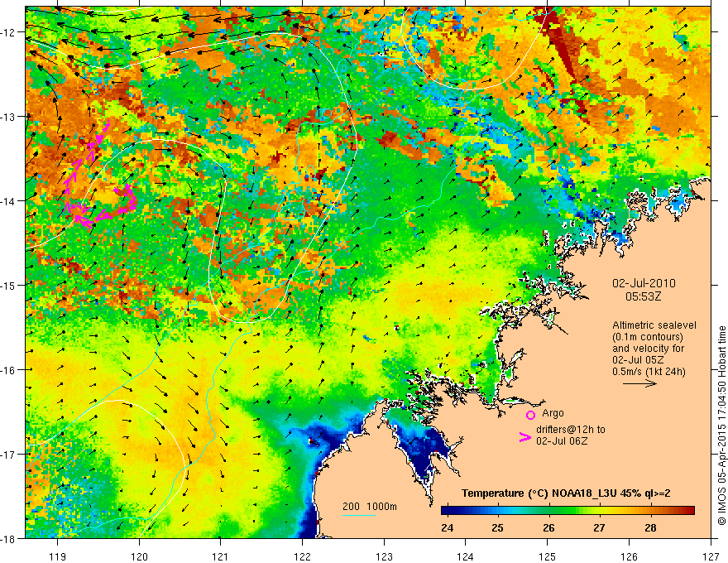Click the color bar value 27
Screen dimensions: 728x563
pyautogui.click(x=600, y=527)
